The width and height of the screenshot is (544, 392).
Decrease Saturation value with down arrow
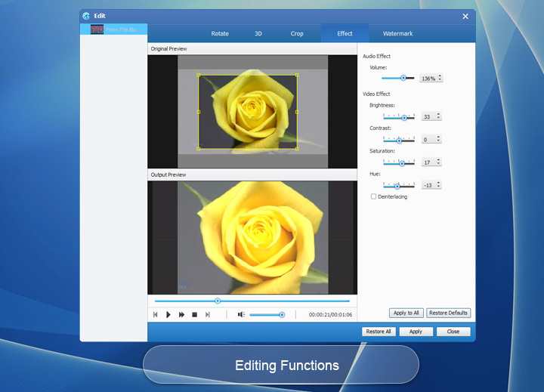coord(438,164)
